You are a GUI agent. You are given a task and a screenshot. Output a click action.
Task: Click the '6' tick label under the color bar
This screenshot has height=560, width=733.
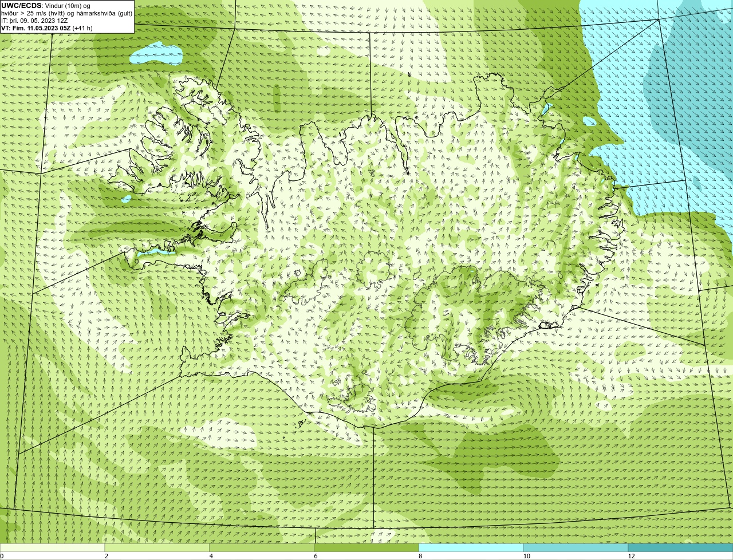316,556
